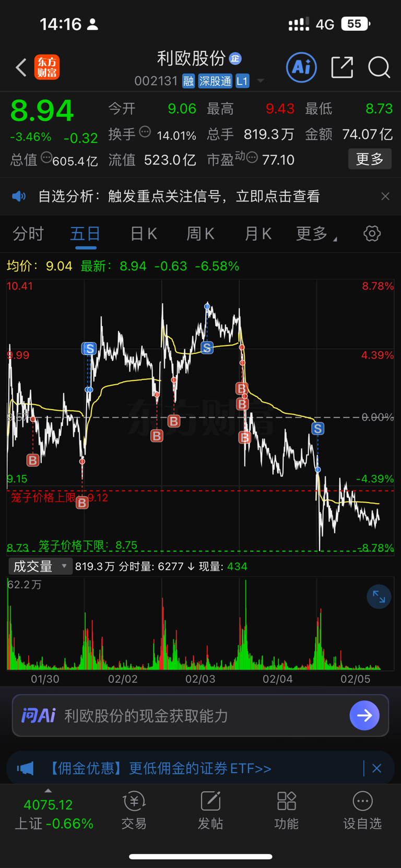Dismiss the 自选分析 banner
The width and height of the screenshot is (401, 868).
pyautogui.click(x=385, y=196)
